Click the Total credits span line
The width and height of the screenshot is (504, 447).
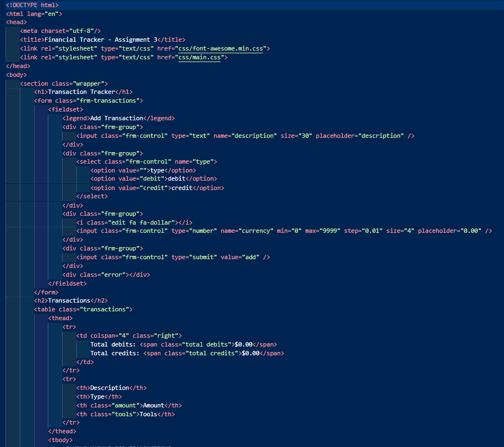point(187,353)
